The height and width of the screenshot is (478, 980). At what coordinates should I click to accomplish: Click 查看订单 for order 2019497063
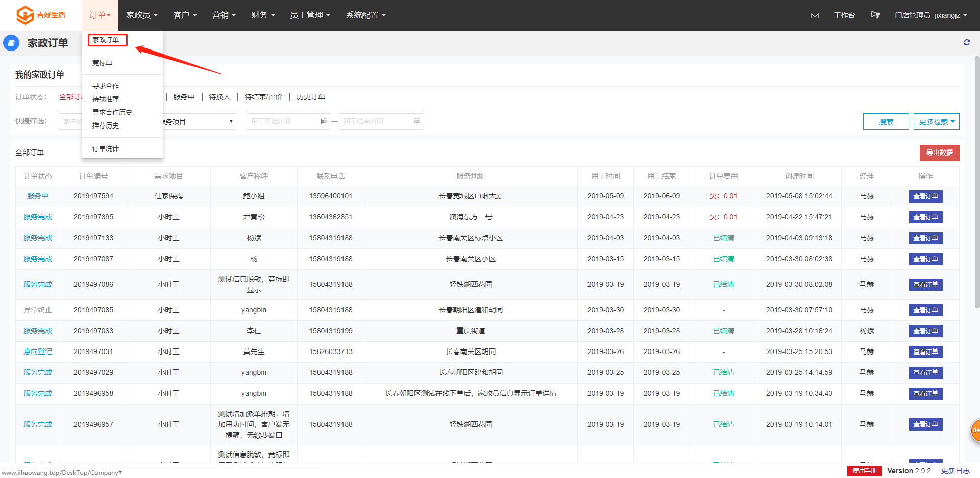pyautogui.click(x=925, y=331)
